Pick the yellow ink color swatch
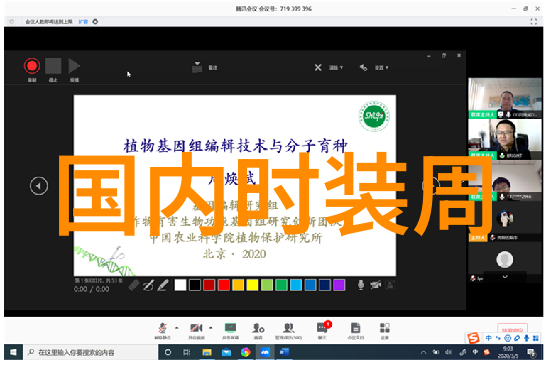The width and height of the screenshot is (550, 367). [252, 285]
